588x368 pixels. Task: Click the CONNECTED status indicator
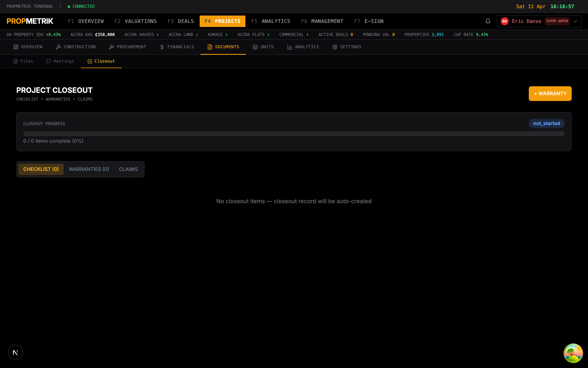[x=81, y=6]
